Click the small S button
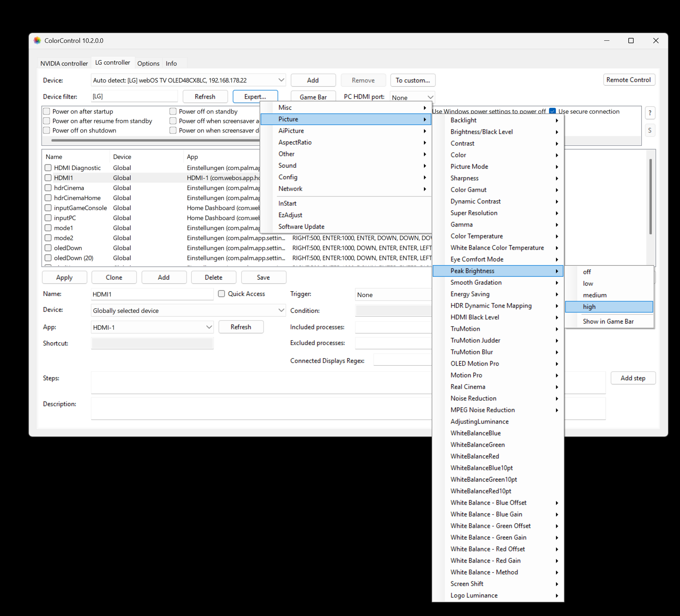The height and width of the screenshot is (616, 680). point(650,130)
